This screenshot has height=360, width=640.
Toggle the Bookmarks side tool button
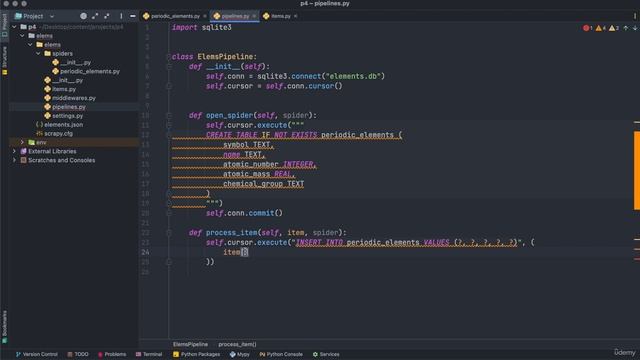click(4, 327)
